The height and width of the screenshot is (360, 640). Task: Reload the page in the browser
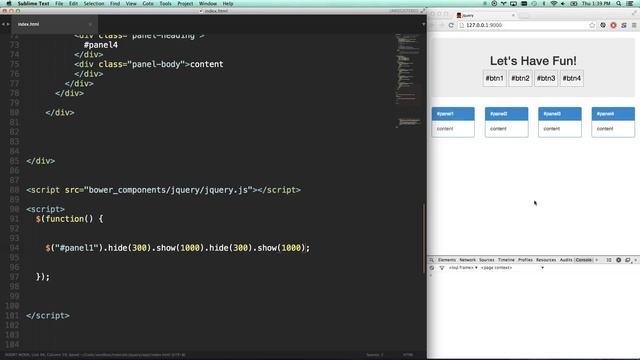[451, 25]
